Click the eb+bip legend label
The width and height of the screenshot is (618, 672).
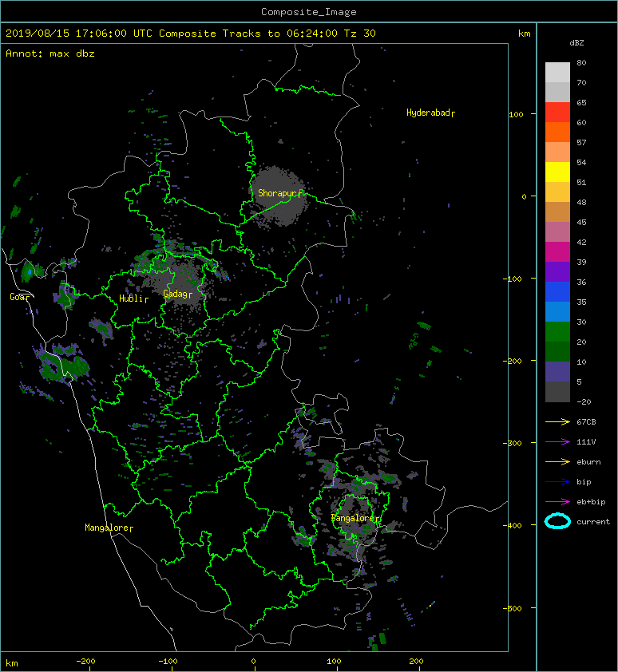pos(591,502)
